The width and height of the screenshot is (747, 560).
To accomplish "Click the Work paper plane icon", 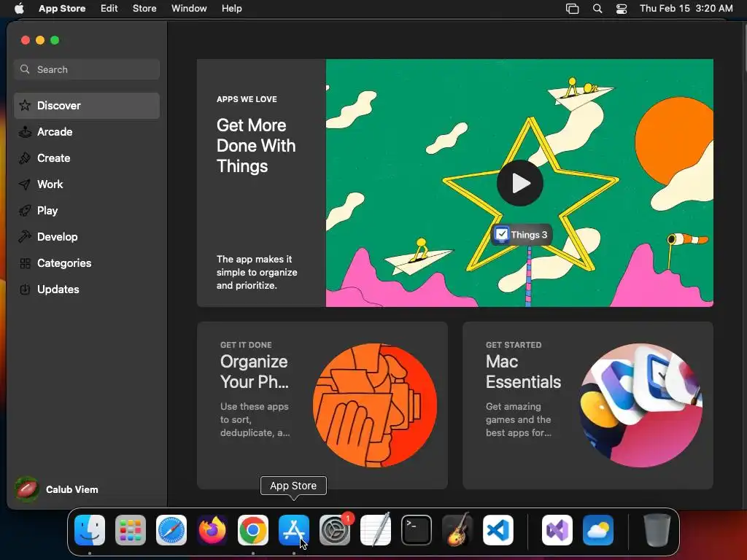I will [25, 184].
